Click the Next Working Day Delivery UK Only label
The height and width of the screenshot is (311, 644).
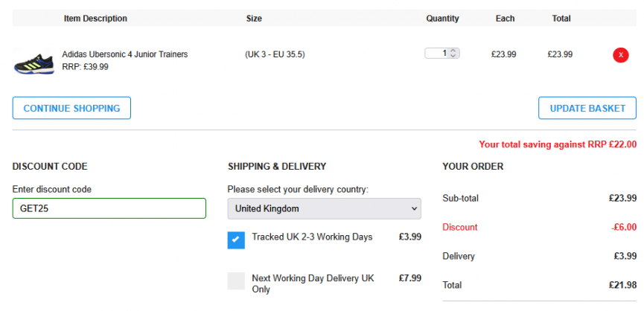tap(313, 283)
